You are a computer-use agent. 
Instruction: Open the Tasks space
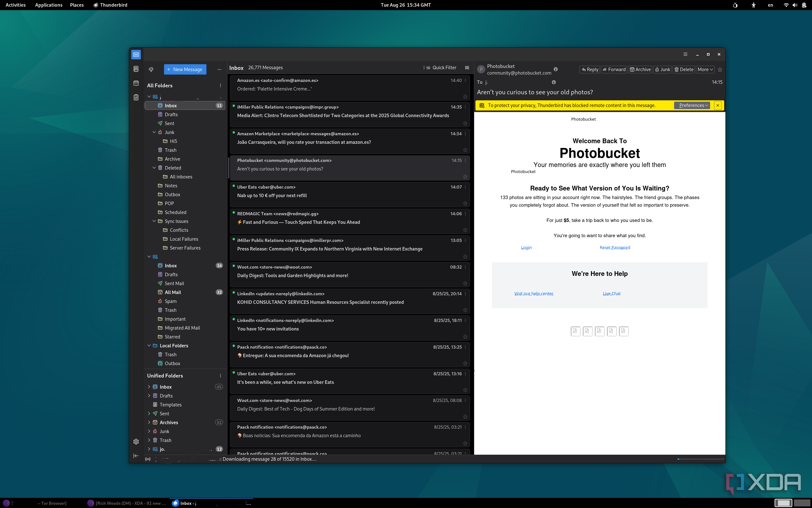tap(136, 97)
